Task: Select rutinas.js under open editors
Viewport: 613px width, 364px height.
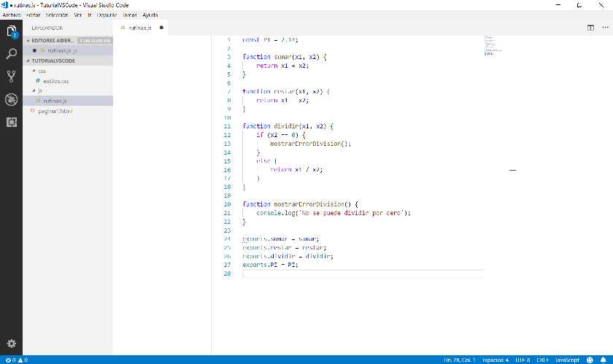Action: (x=68, y=50)
